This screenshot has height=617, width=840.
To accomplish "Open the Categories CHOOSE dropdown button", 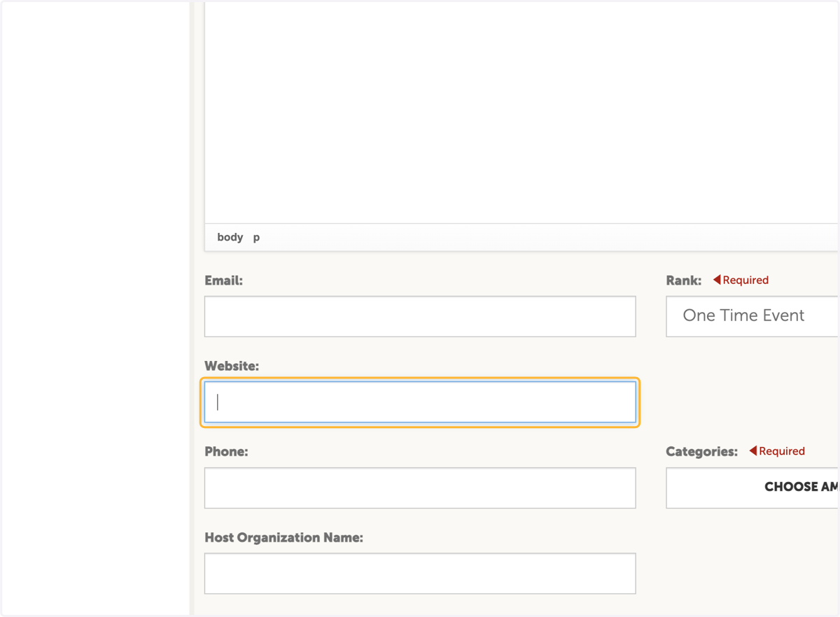I will pos(752,488).
